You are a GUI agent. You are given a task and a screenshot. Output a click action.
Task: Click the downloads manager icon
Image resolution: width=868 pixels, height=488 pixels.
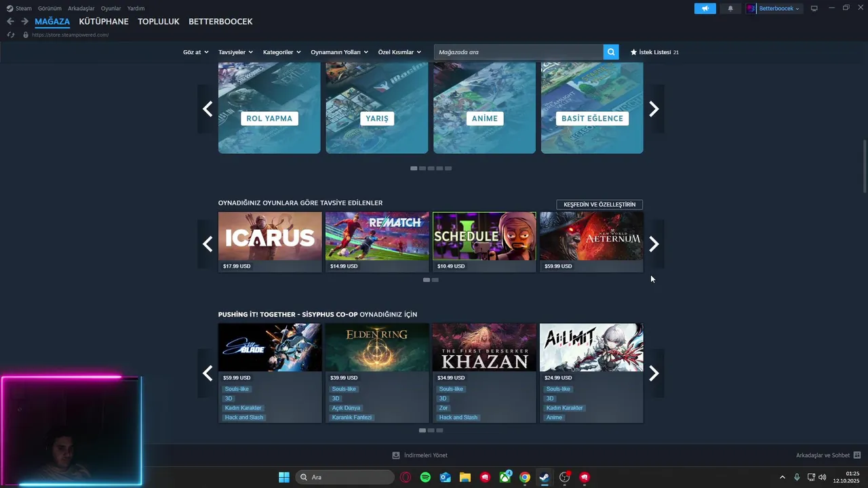pyautogui.click(x=396, y=455)
